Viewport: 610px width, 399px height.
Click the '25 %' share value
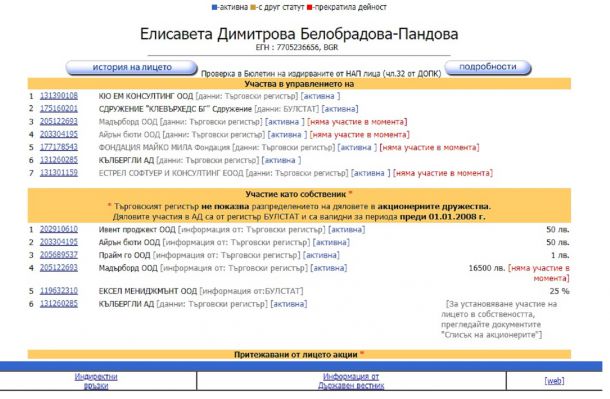(559, 291)
